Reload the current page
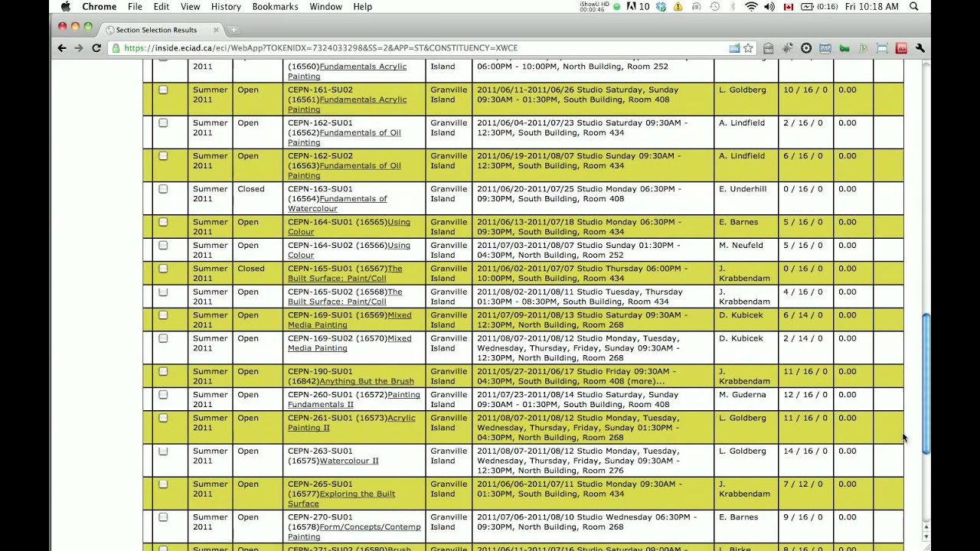This screenshot has width=980, height=551. point(96,47)
